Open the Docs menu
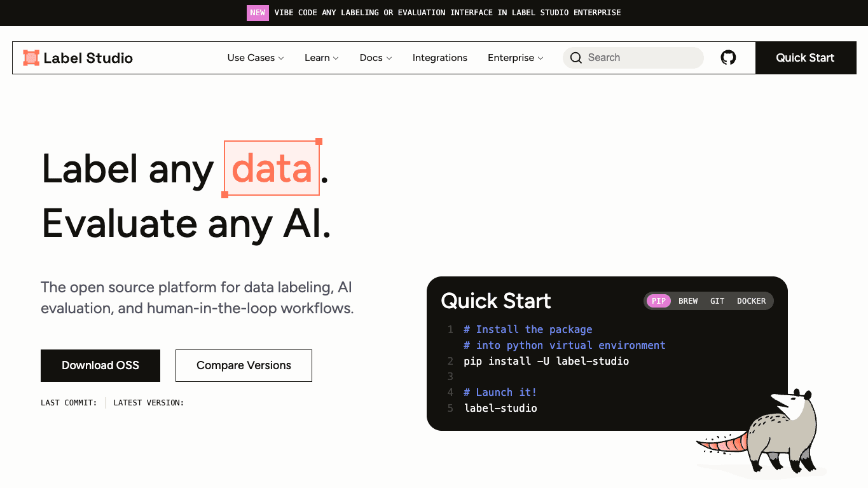The width and height of the screenshot is (868, 488). pos(376,58)
